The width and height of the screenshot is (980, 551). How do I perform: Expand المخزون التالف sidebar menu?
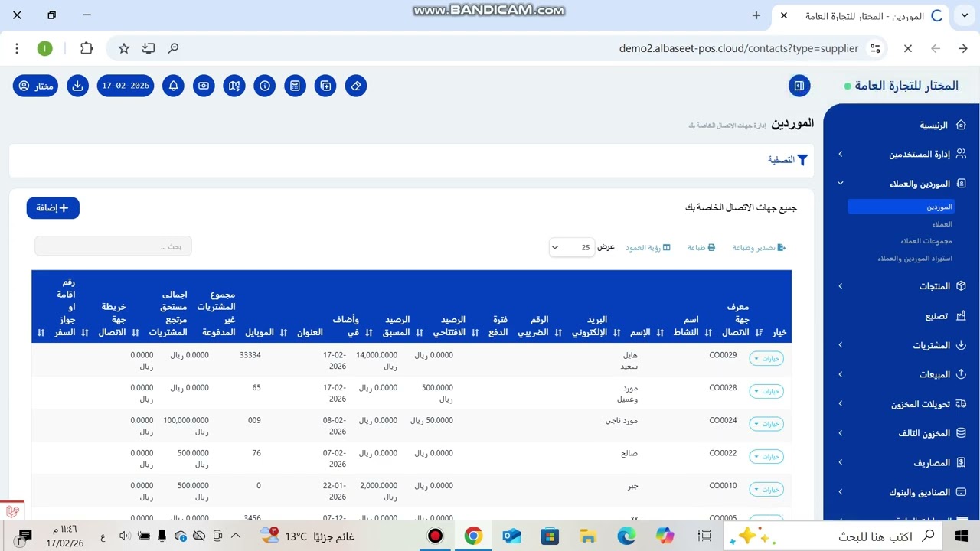[902, 433]
